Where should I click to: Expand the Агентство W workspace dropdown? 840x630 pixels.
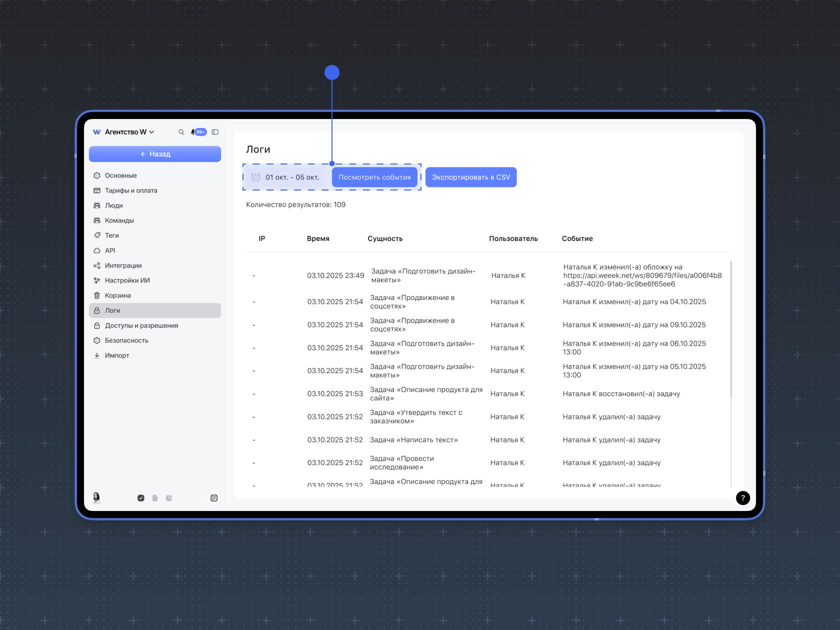click(129, 132)
